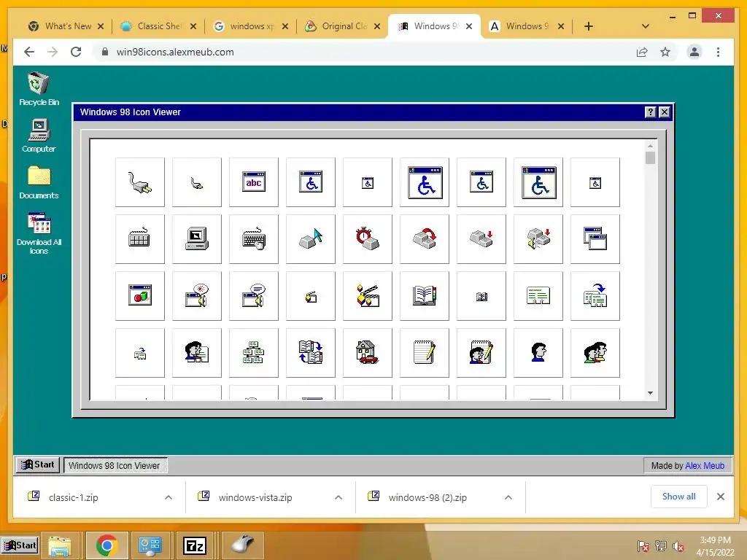The image size is (747, 560).
Task: Select the green-lined address card icon
Action: [538, 296]
